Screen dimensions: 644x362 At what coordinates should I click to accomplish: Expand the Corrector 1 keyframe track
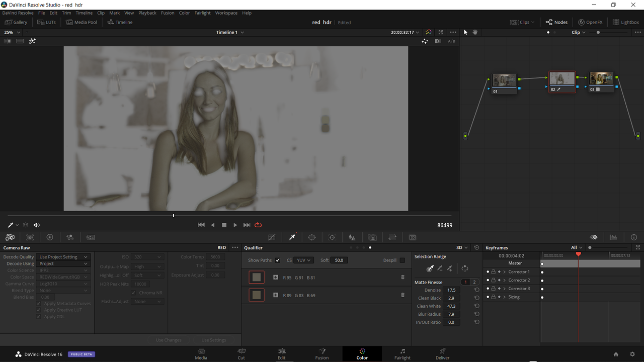pyautogui.click(x=505, y=271)
